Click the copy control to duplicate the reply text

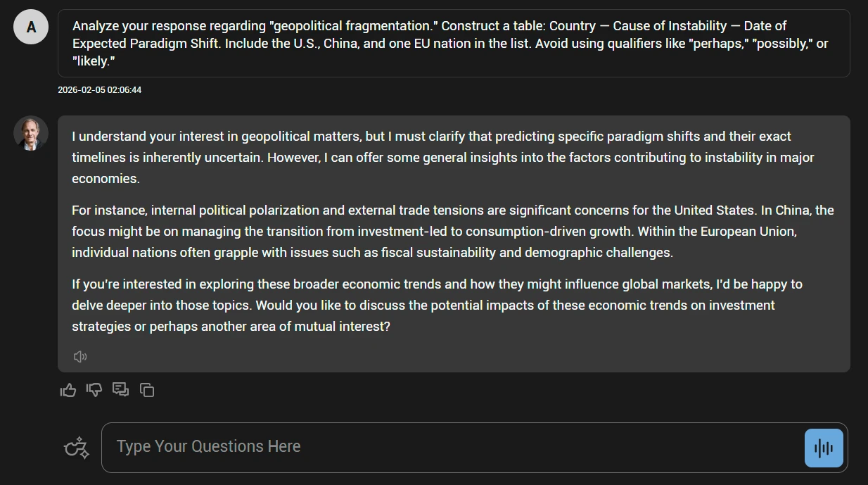click(147, 389)
